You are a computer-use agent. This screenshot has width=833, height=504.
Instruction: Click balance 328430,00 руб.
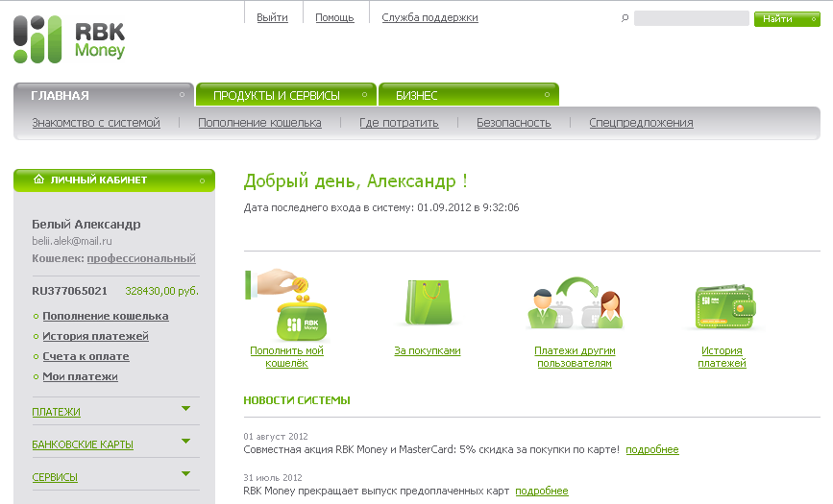click(x=162, y=291)
